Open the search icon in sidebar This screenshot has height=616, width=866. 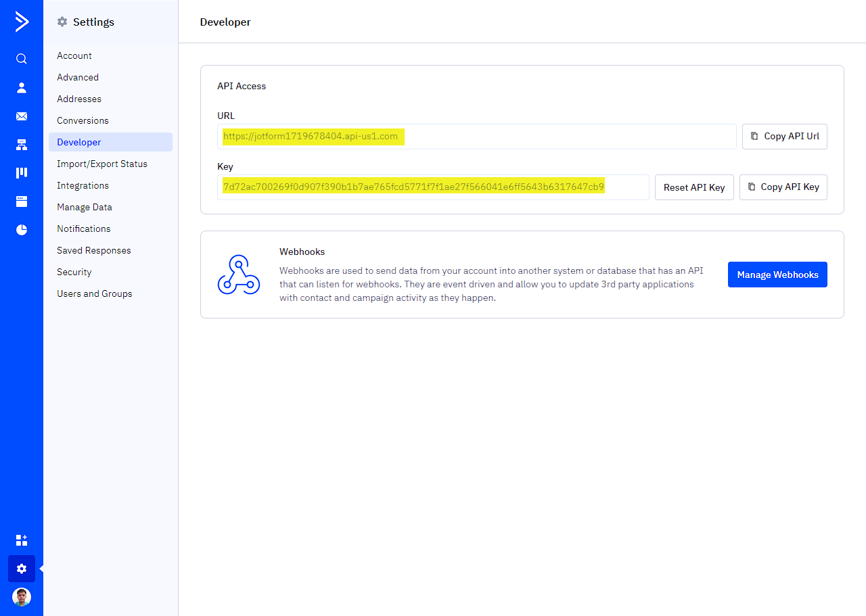[x=22, y=59]
